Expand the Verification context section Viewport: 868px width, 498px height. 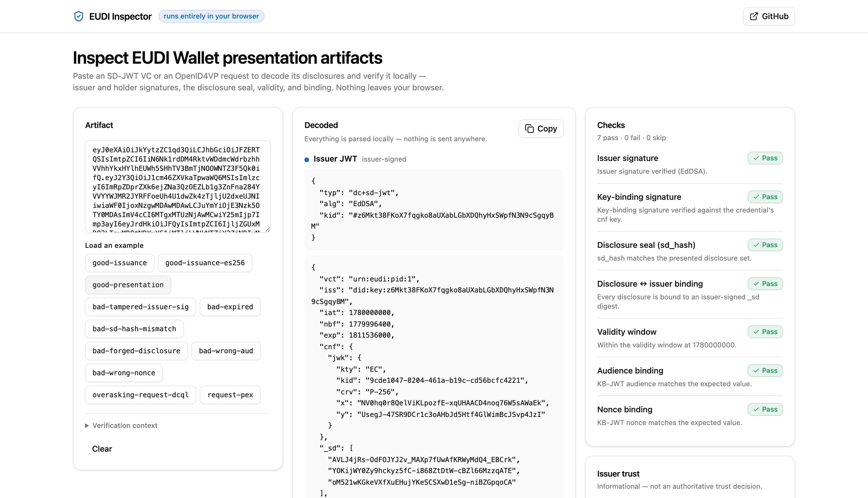point(121,426)
